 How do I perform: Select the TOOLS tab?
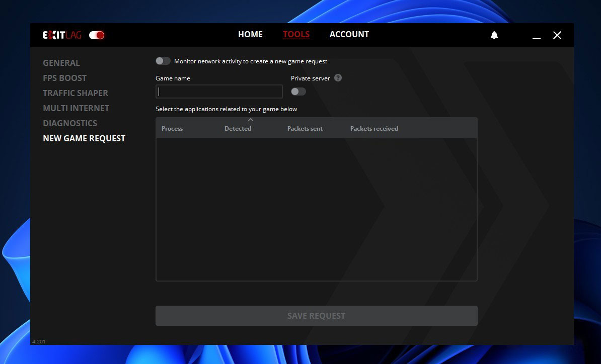tap(296, 34)
